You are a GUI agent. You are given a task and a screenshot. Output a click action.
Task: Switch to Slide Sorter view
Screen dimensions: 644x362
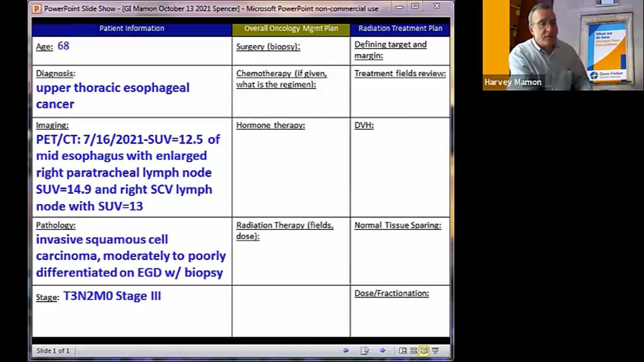click(414, 351)
